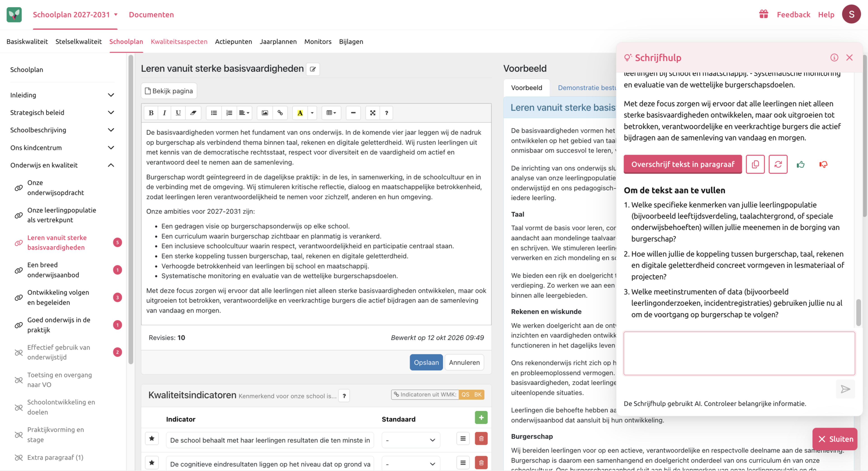Switch to the Kwaliteitsaspecten tab
The height and width of the screenshot is (471, 868).
179,41
